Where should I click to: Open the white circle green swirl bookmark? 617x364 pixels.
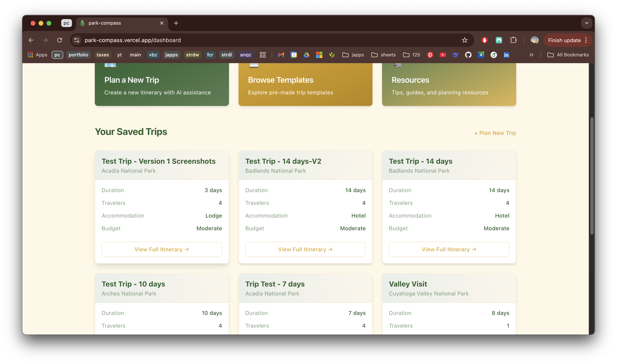[494, 55]
